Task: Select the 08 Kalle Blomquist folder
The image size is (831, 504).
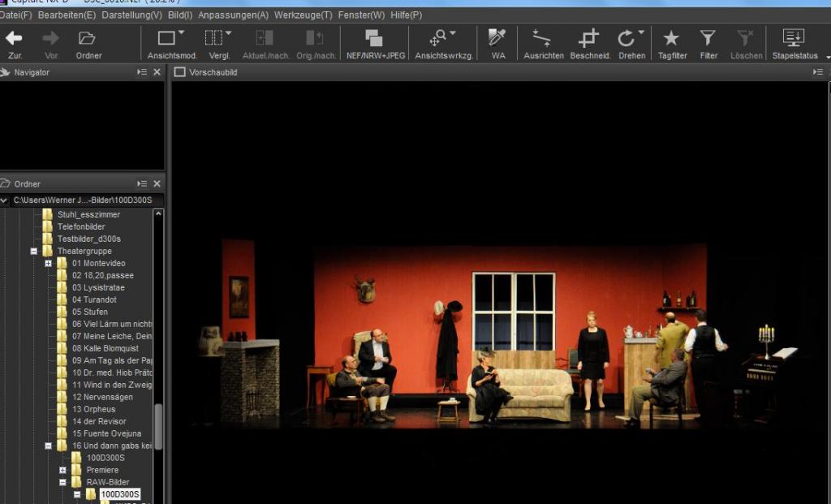Action: pos(105,349)
